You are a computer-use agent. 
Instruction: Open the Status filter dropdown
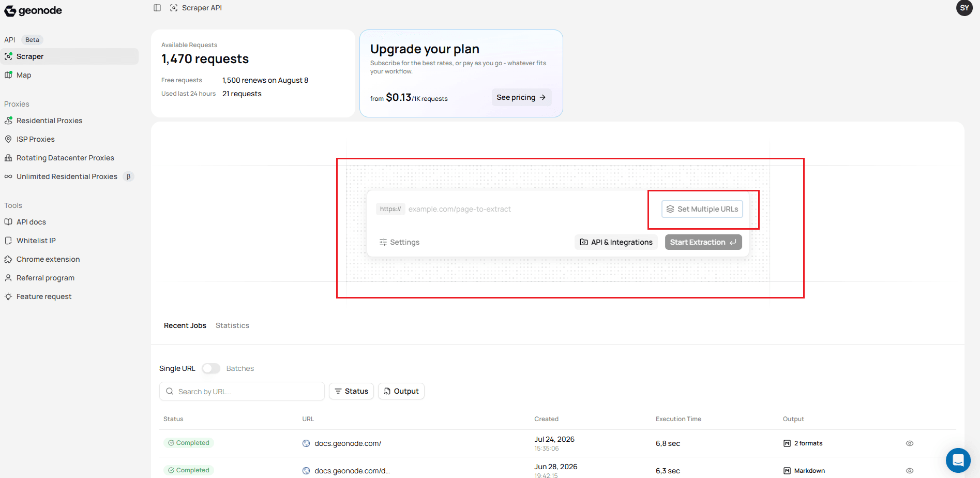pos(352,391)
